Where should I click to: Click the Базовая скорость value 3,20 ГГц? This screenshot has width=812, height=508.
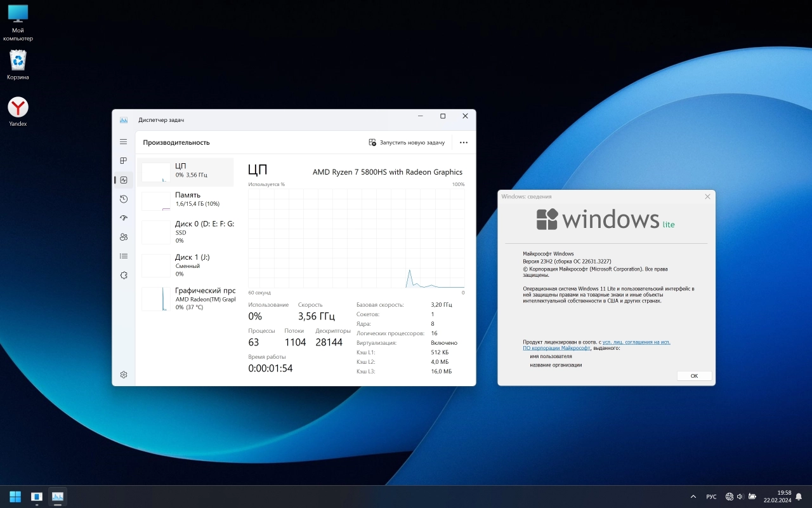[x=442, y=305]
